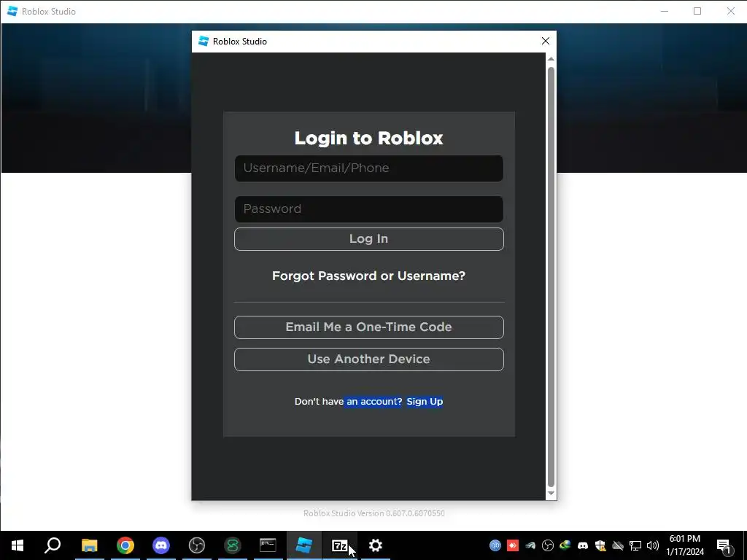Click the blue round tray icon
Image resolution: width=747 pixels, height=560 pixels.
[x=495, y=545]
